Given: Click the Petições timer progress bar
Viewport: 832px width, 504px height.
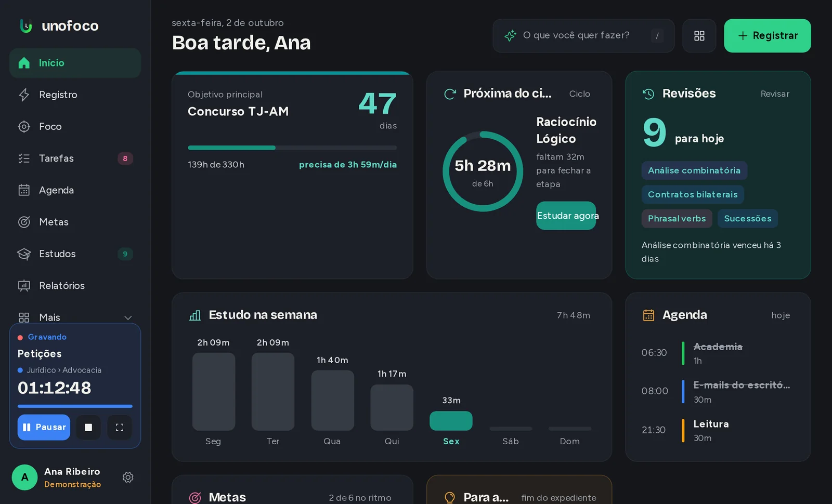Looking at the screenshot, I should [x=75, y=406].
